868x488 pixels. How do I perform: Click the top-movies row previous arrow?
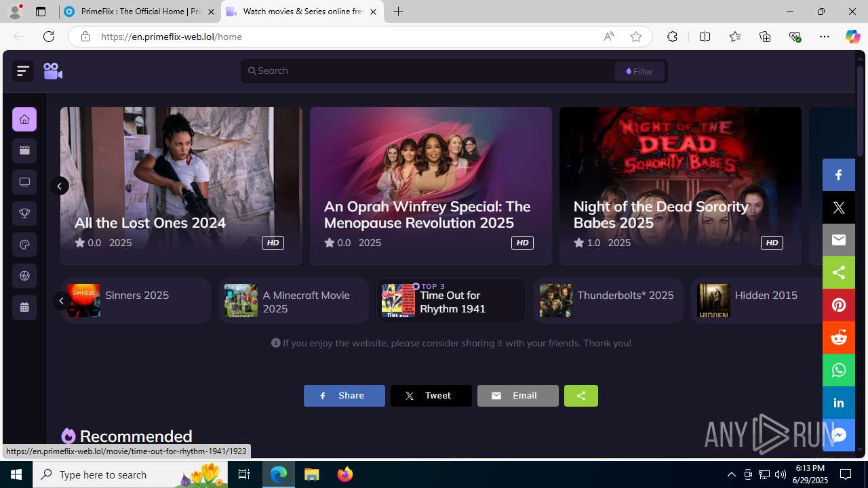[x=61, y=300]
